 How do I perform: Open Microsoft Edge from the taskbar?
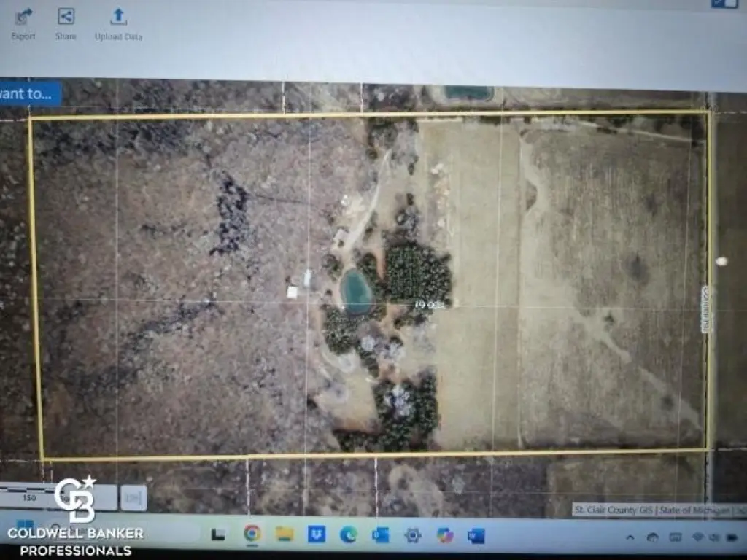[x=349, y=535]
